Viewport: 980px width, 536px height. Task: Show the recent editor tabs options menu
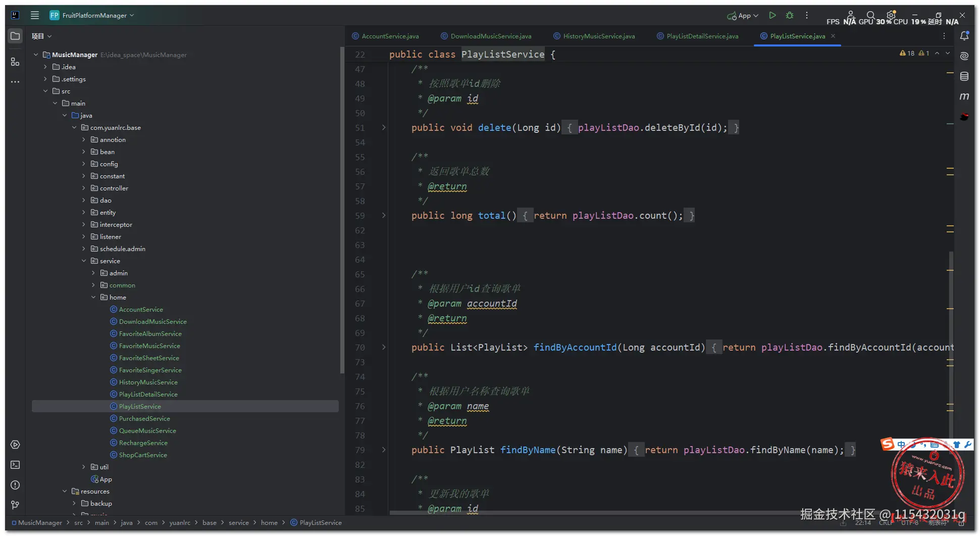point(944,36)
